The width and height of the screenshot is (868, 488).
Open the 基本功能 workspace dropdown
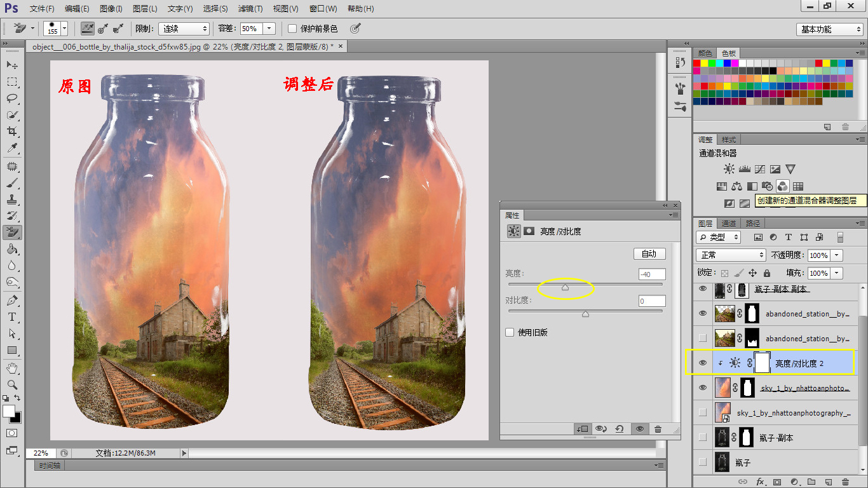(x=829, y=29)
